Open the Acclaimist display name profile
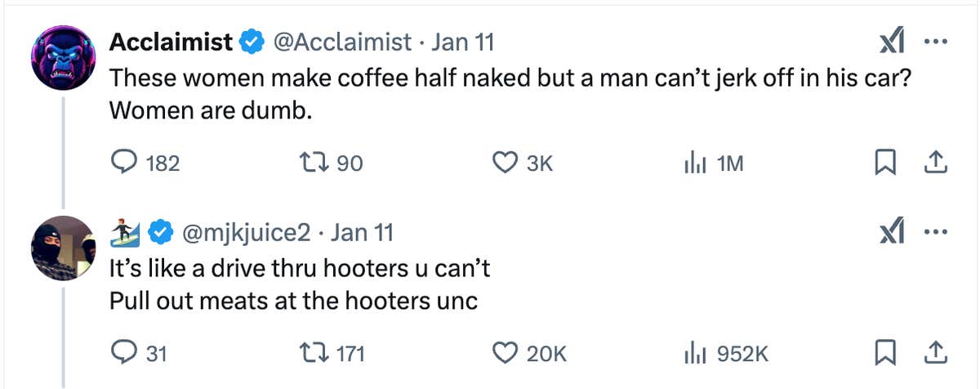Screen dimensions: 980x389 click(171, 42)
